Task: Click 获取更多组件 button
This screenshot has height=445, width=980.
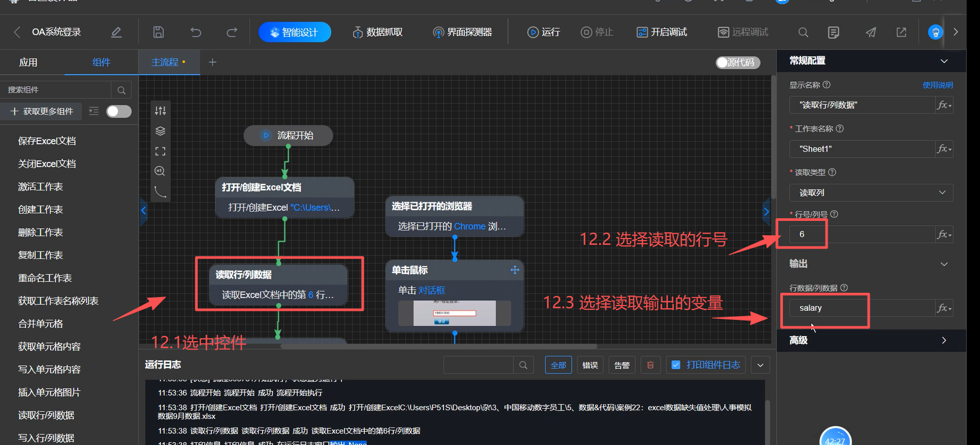Action: pos(41,111)
